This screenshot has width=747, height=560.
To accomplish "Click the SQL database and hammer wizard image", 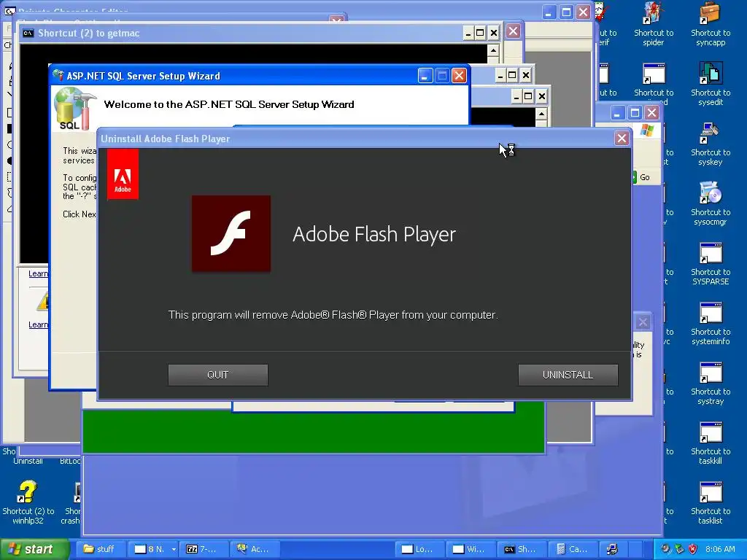I will [75, 109].
